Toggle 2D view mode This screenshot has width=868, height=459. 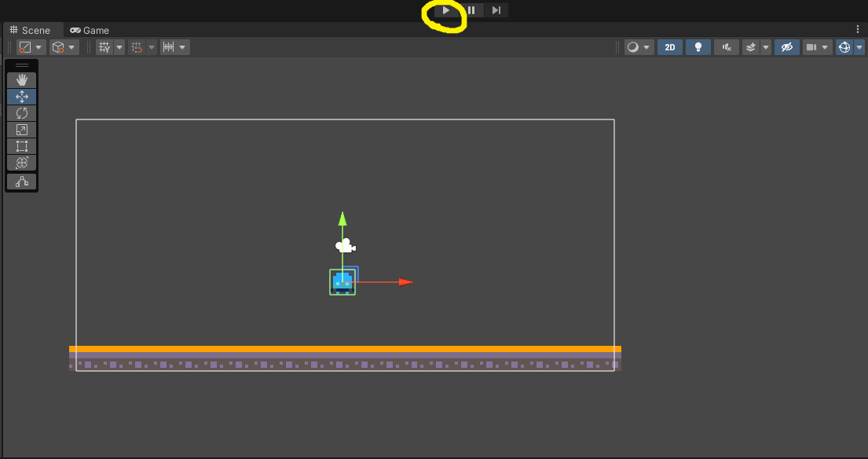tap(670, 48)
